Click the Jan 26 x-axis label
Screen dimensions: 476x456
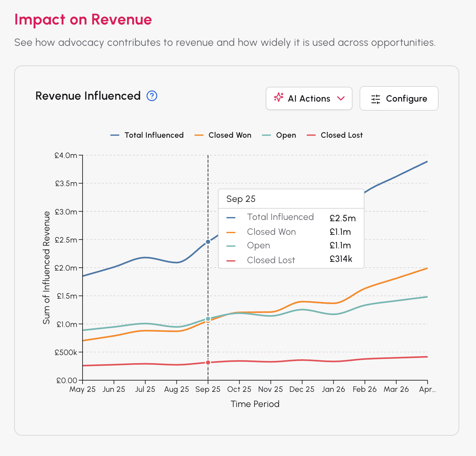click(x=333, y=389)
